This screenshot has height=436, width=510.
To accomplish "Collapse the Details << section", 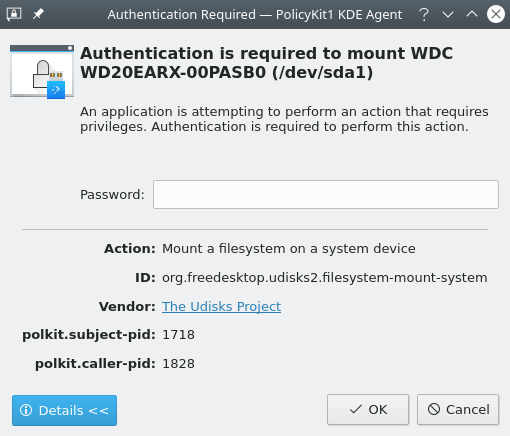I will pos(64,410).
